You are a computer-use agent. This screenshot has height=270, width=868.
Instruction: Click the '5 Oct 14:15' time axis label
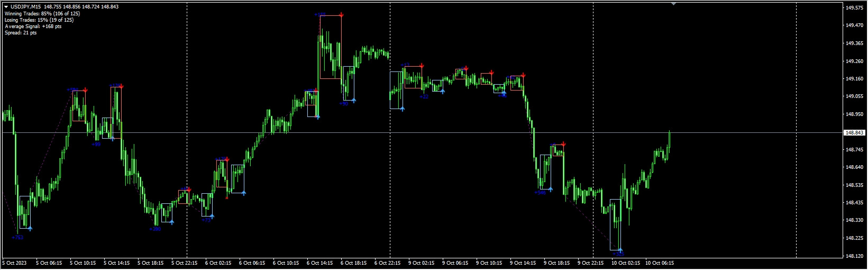pos(117,263)
